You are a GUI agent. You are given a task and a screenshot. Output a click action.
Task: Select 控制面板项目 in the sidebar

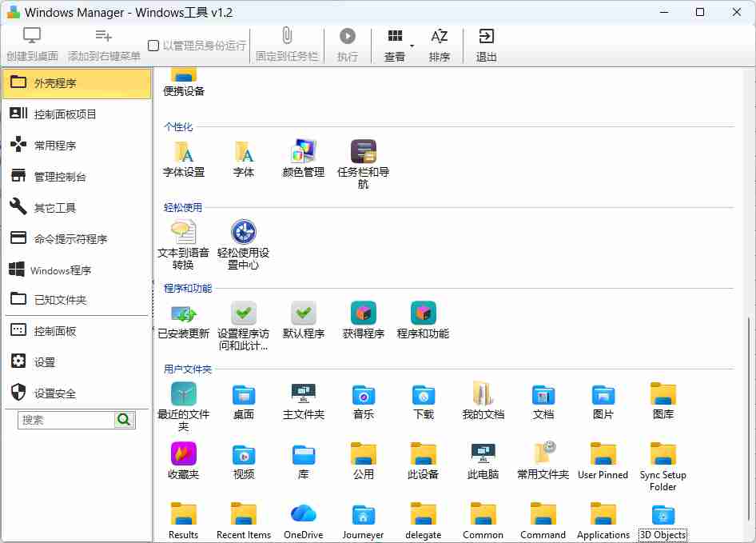click(x=76, y=114)
